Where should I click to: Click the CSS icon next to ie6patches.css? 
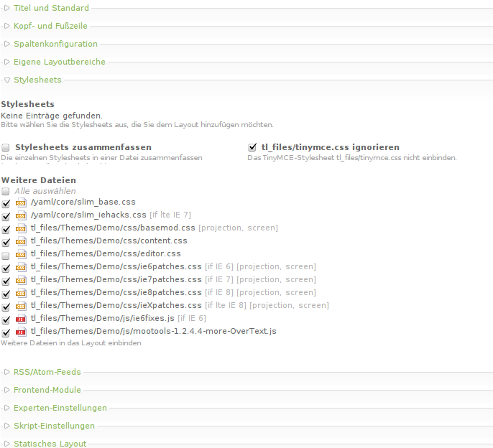coord(21,267)
